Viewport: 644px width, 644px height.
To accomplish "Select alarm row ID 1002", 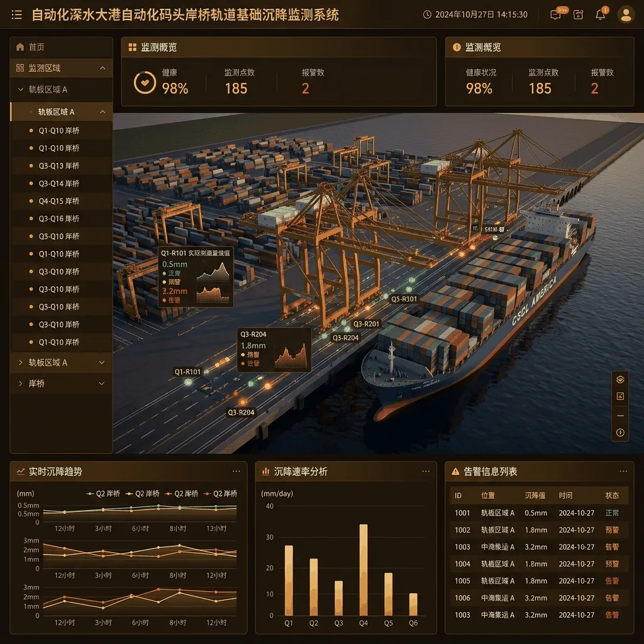I will 539,530.
